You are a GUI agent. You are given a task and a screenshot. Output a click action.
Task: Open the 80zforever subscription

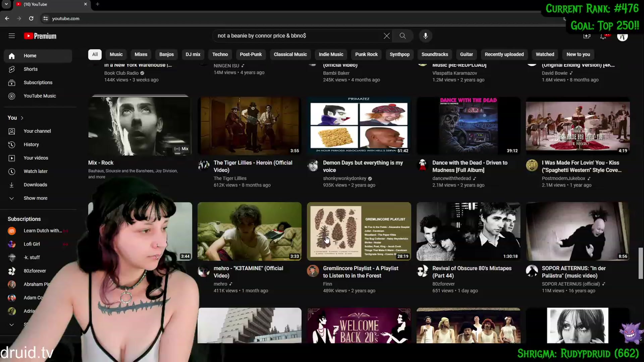click(x=38, y=271)
